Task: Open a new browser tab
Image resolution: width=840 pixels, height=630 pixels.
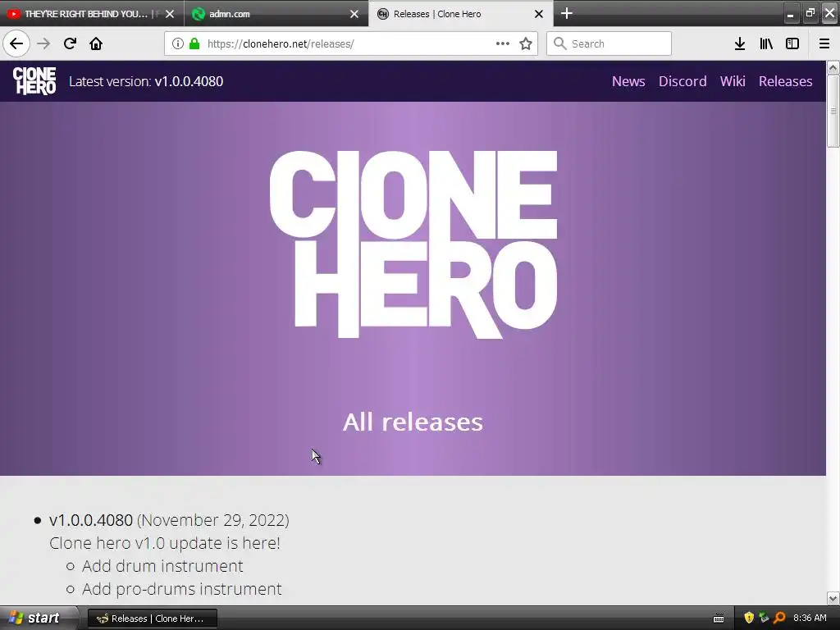Action: [567, 13]
